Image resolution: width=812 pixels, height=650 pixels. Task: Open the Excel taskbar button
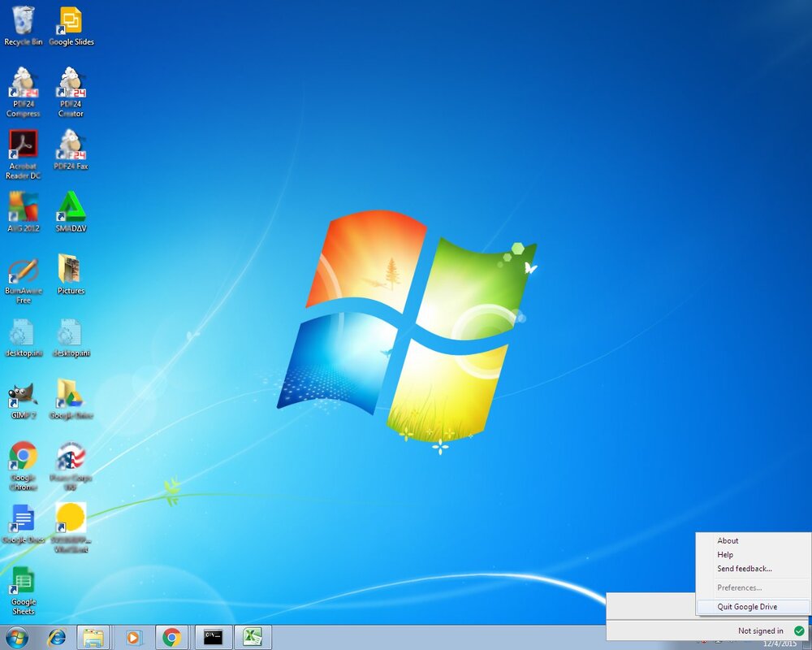(253, 638)
